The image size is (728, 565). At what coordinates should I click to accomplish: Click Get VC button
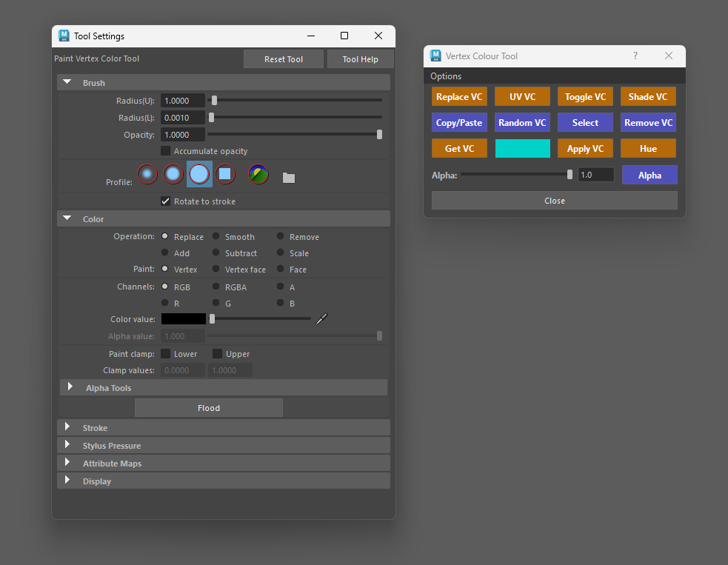tap(459, 149)
